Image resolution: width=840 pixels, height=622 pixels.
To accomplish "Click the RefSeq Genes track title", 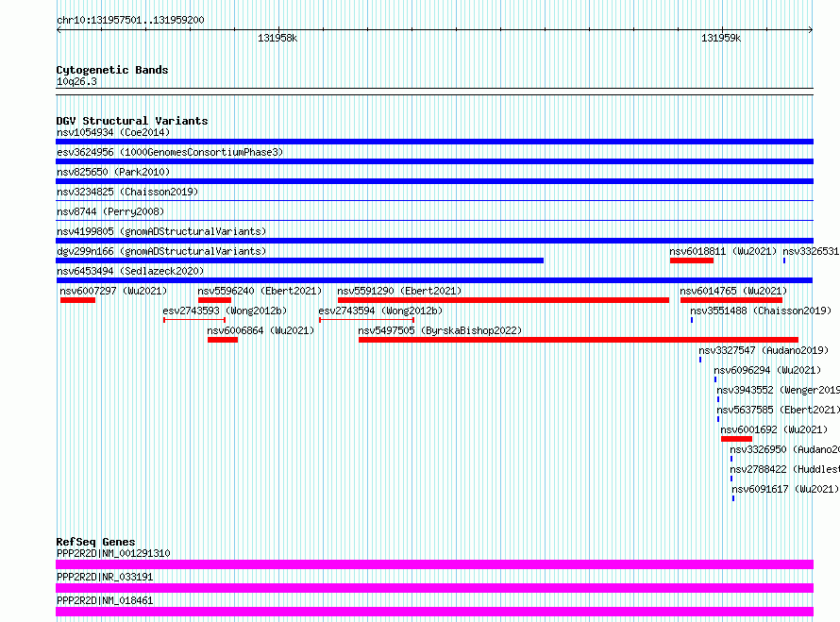I will point(95,542).
